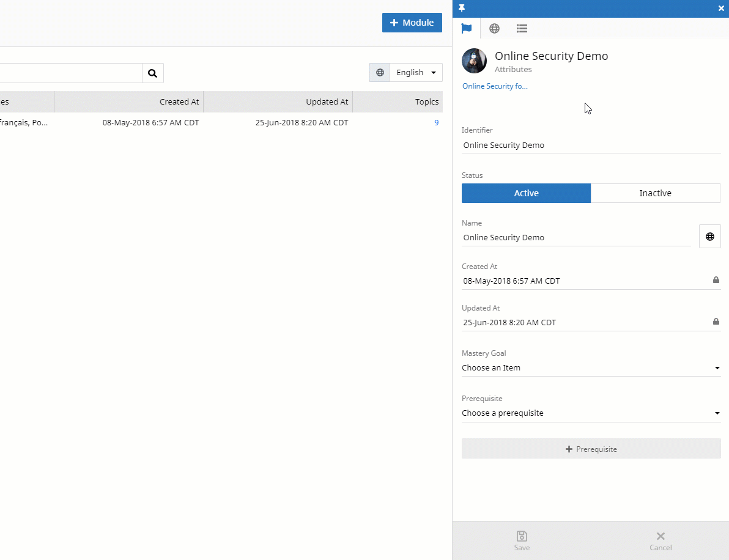Image resolution: width=729 pixels, height=560 pixels.
Task: Click the lock icon for Created At
Action: click(716, 280)
